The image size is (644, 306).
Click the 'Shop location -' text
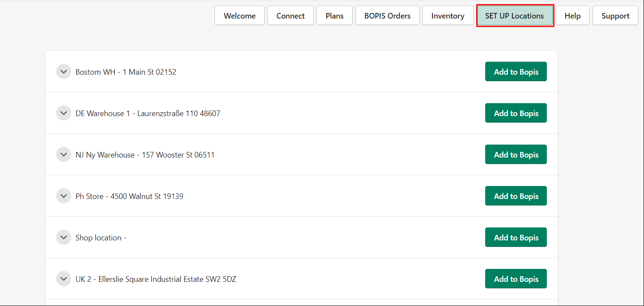101,238
